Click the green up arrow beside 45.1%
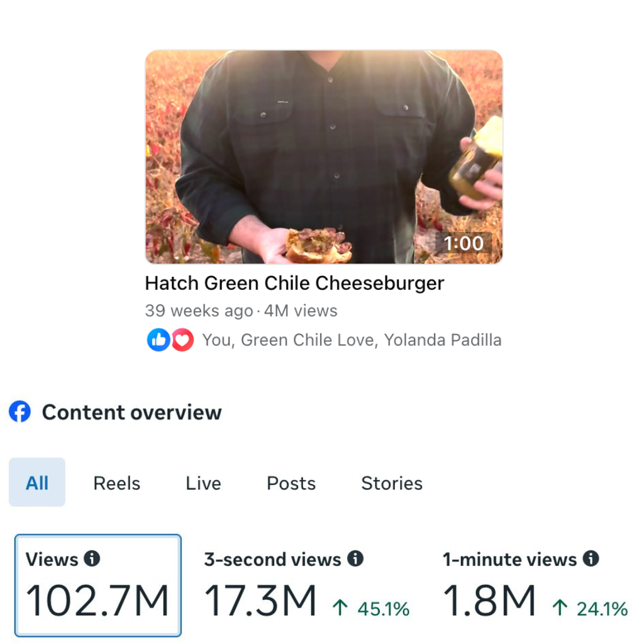Image resolution: width=644 pixels, height=644 pixels. pyautogui.click(x=340, y=608)
